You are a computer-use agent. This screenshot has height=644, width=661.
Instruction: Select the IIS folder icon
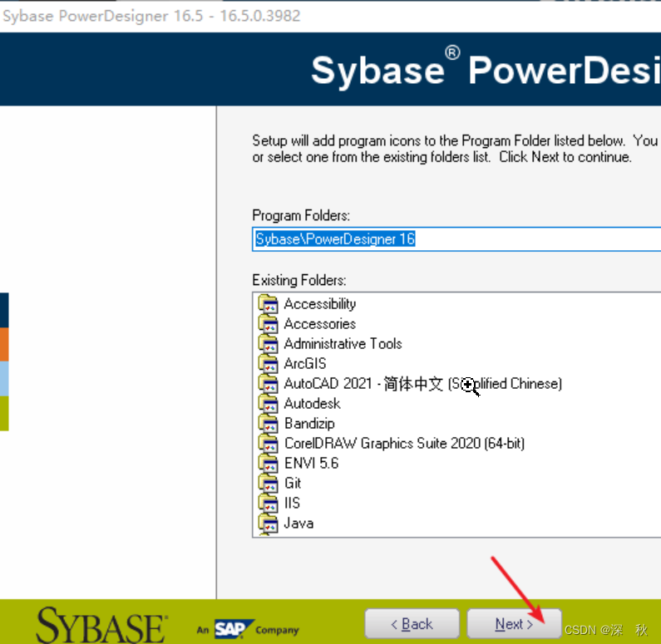(x=268, y=503)
